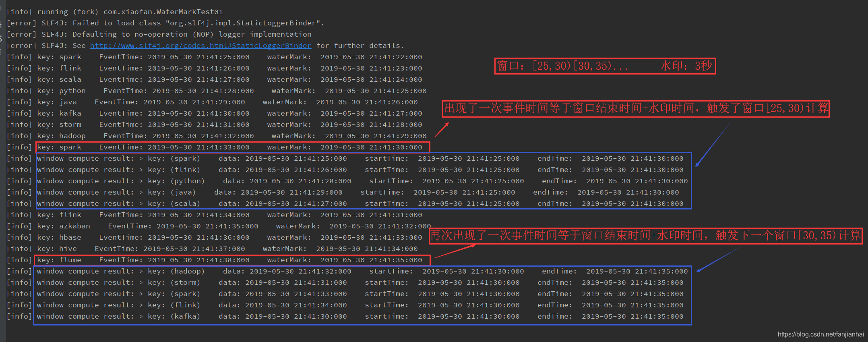Click the key azkaban EventTime 21:41:35 line
The width and height of the screenshot is (868, 342).
pos(219,226)
